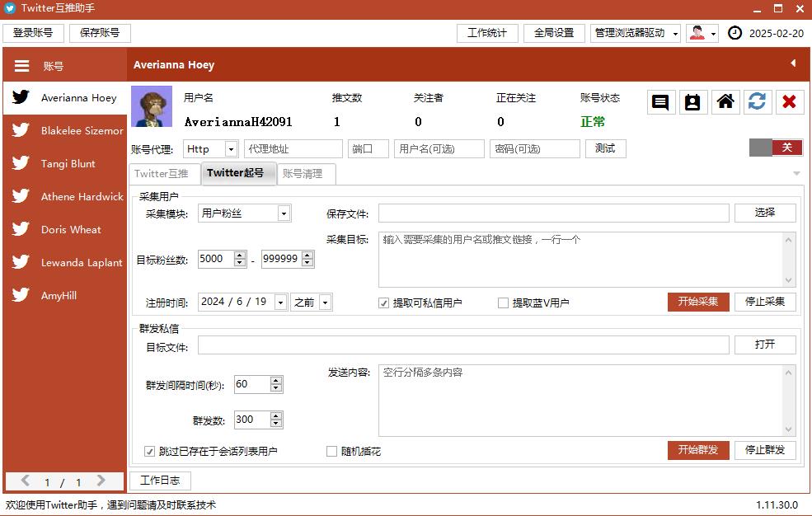Image resolution: width=812 pixels, height=516 pixels.
Task: Open the user avatar icon menu
Action: 702,33
